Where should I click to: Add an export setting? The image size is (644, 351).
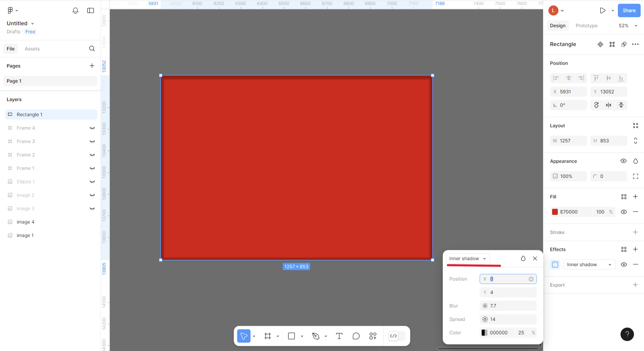635,285
